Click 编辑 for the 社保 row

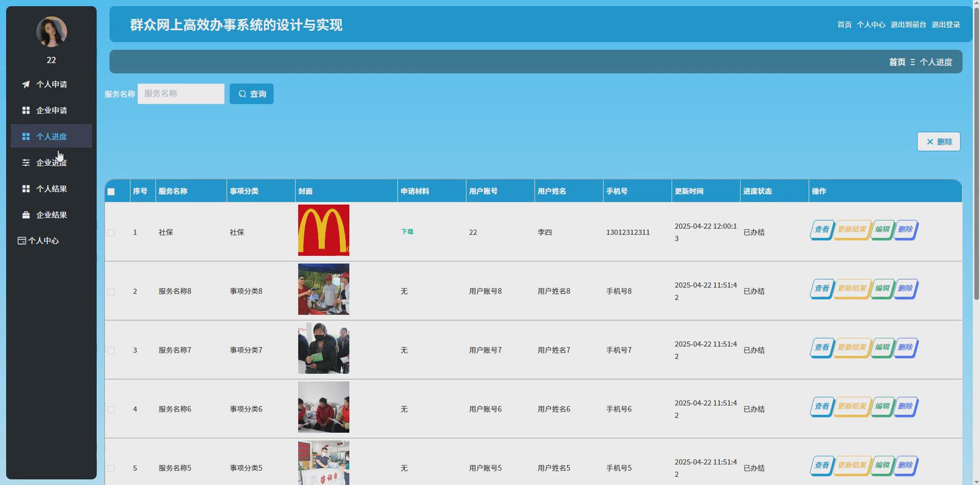[x=882, y=230]
